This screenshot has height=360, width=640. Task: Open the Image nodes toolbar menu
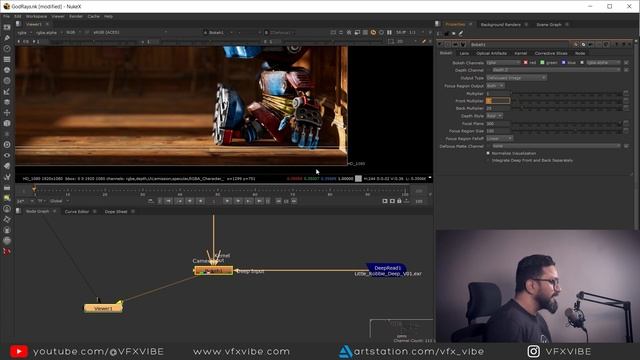[7, 27]
